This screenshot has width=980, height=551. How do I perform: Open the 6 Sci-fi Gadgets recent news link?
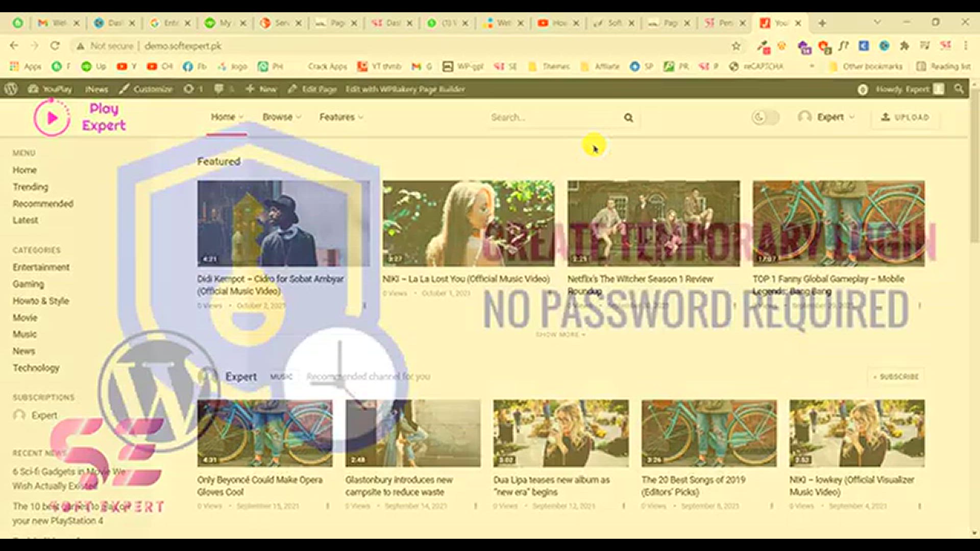point(69,479)
